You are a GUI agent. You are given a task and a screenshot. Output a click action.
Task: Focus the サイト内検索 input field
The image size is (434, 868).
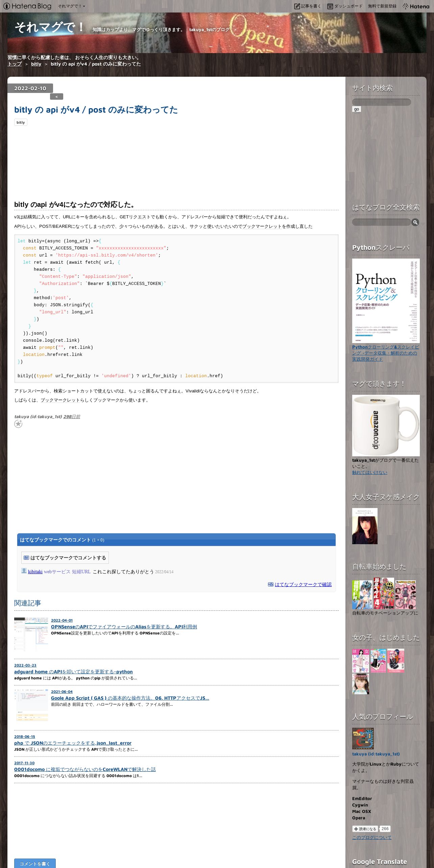tap(382, 102)
